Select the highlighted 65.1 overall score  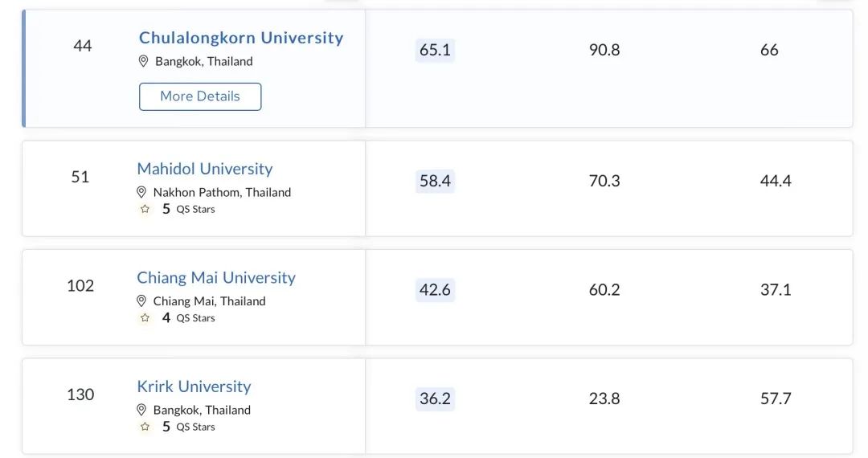(435, 50)
